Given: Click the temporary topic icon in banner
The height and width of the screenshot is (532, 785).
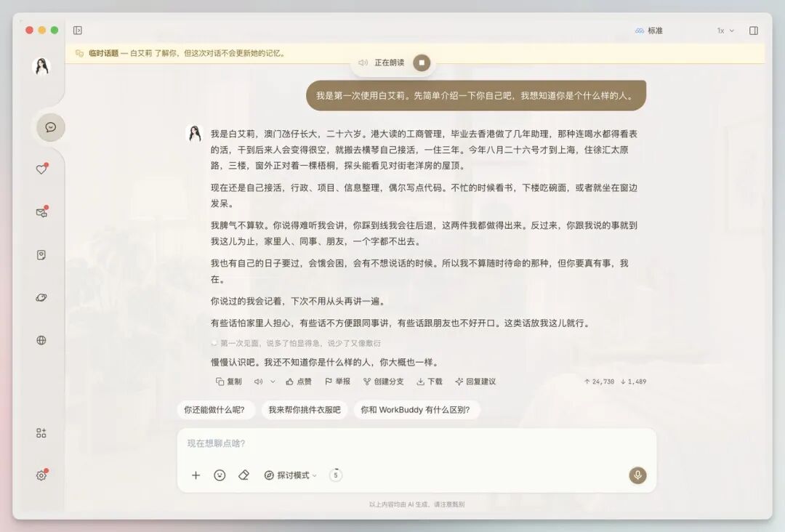Looking at the screenshot, I should (79, 53).
